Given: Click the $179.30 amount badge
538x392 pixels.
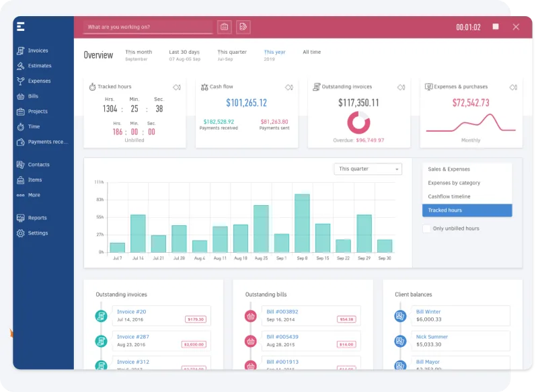Looking at the screenshot, I should [x=196, y=319].
